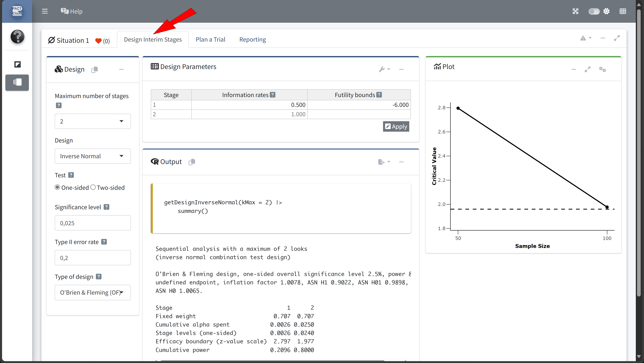Viewport: 644px width, 363px height.
Task: Open O'Brien & Fleming type dropdown
Action: coord(93,292)
